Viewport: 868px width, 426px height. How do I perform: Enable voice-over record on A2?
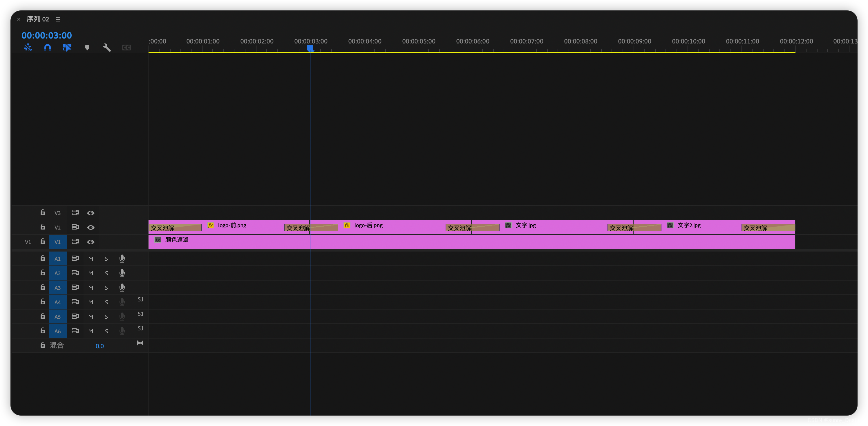coord(122,273)
